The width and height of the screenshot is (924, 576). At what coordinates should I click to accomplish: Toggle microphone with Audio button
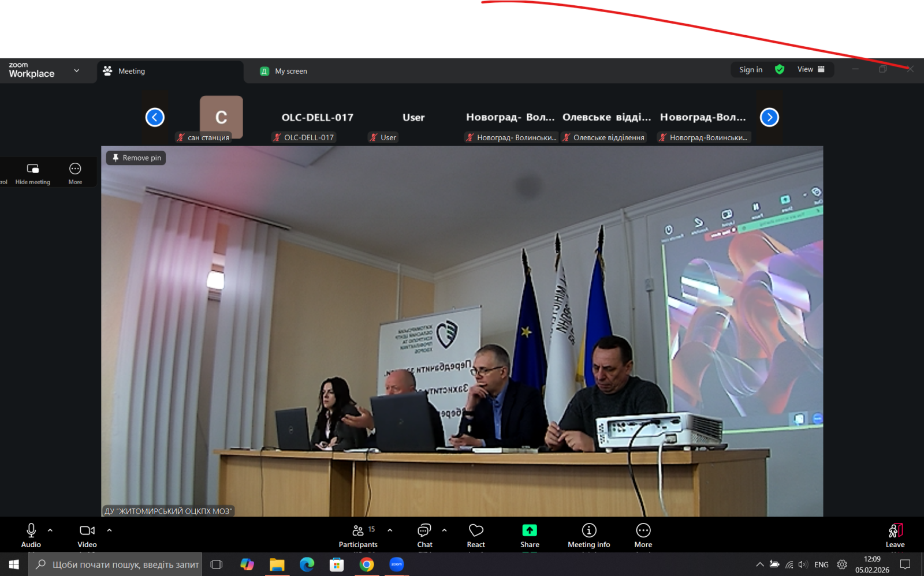coord(31,534)
